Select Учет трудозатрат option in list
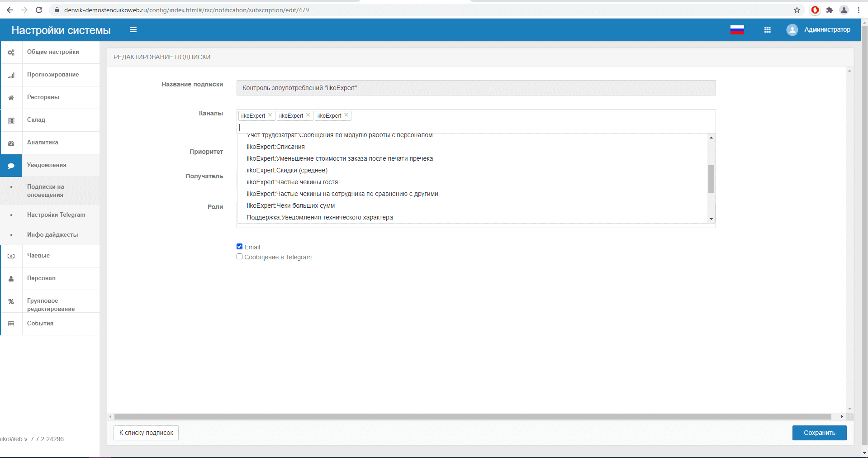Image resolution: width=868 pixels, height=458 pixels. [472, 136]
